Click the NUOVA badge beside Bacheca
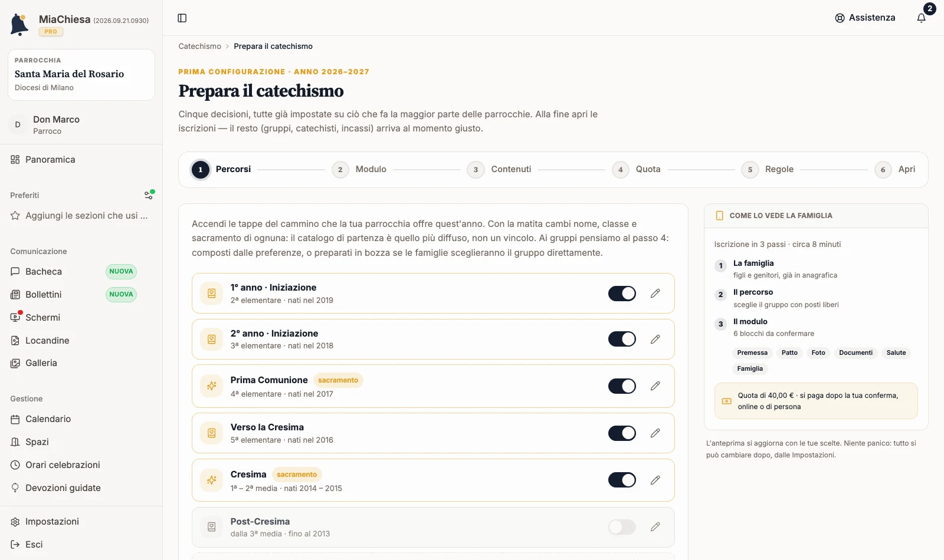Screen dimensions: 944x560 pos(121,272)
